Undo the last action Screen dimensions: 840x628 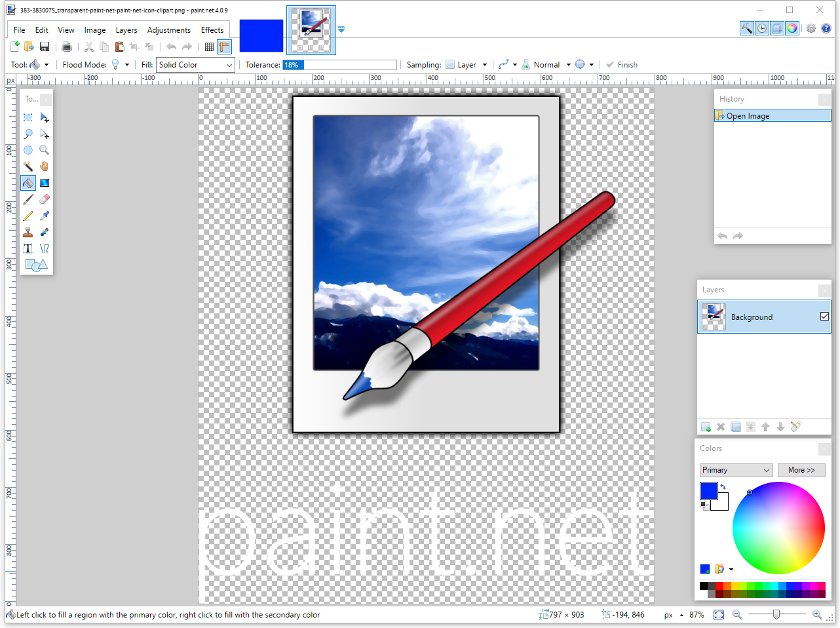[x=170, y=47]
